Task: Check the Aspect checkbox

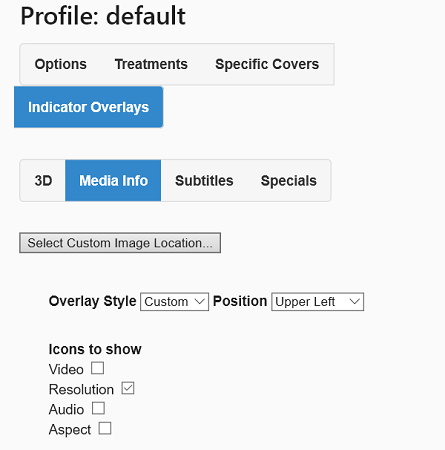Action: [105, 428]
